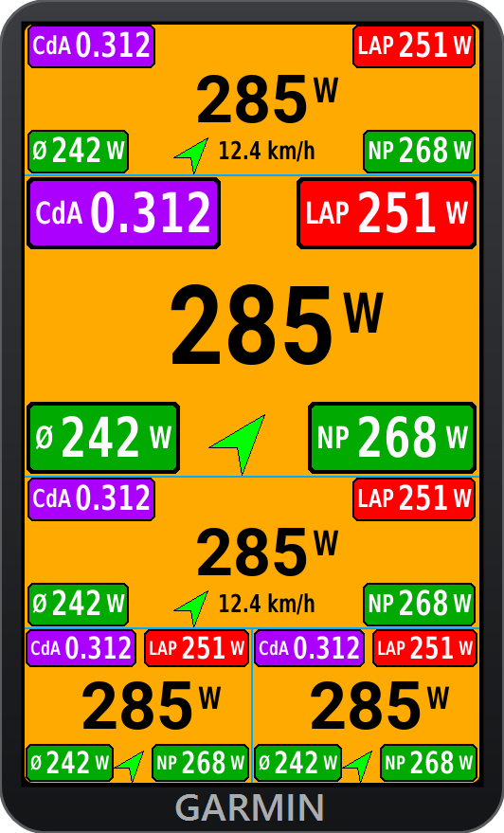Tap the Ø 242 W badge in the third field
This screenshot has width=504, height=833.
[x=78, y=604]
